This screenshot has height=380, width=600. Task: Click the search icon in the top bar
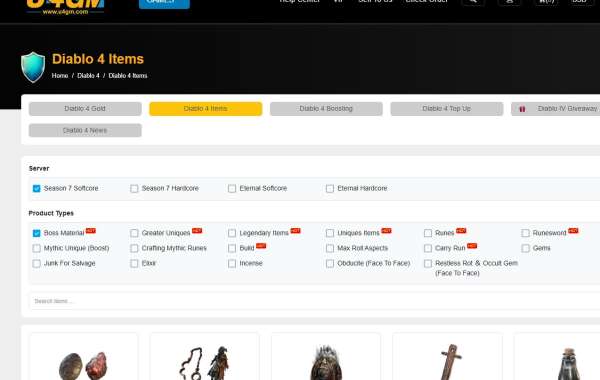tap(473, 2)
